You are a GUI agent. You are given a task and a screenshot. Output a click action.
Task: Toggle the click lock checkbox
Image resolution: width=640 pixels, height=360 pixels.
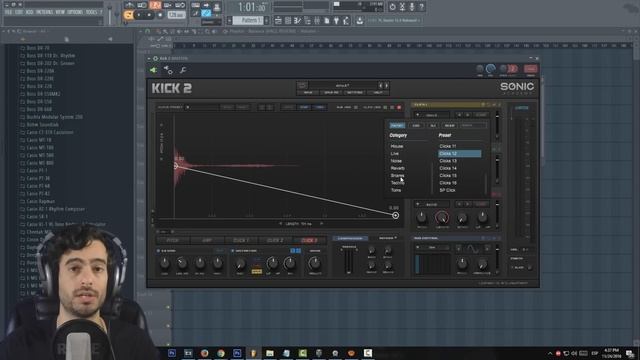coord(385,107)
